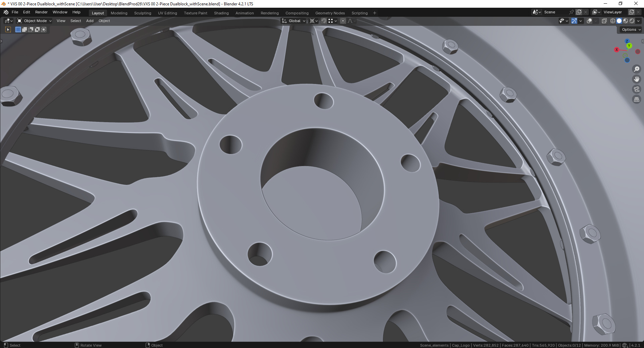Switch to the UV Editing workspace tab
This screenshot has width=644, height=348.
tap(167, 13)
